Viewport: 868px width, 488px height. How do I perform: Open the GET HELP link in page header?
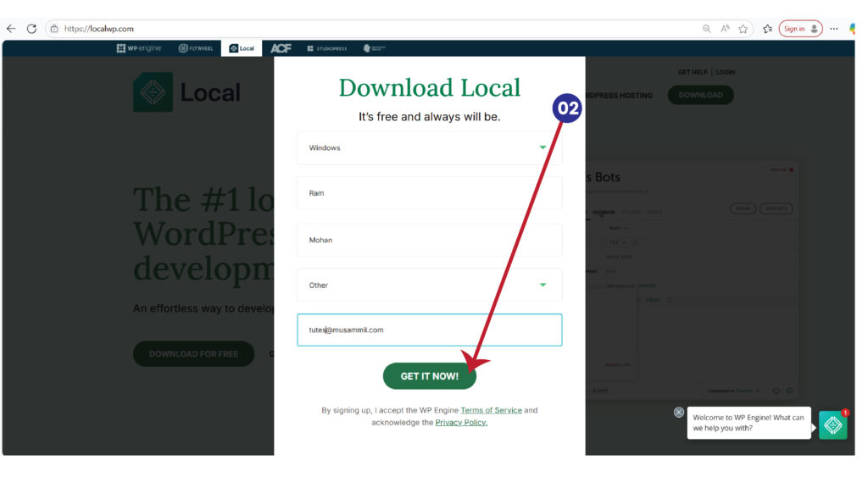point(693,72)
